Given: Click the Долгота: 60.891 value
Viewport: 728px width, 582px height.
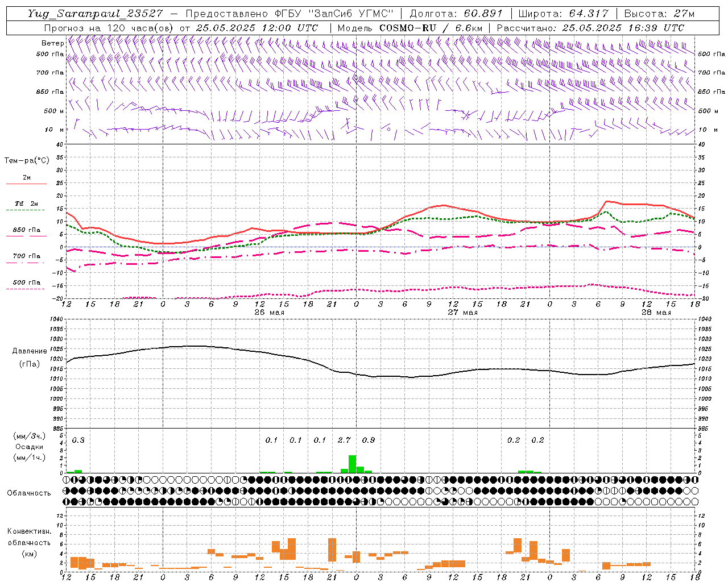Looking at the screenshot, I should coord(456,14).
